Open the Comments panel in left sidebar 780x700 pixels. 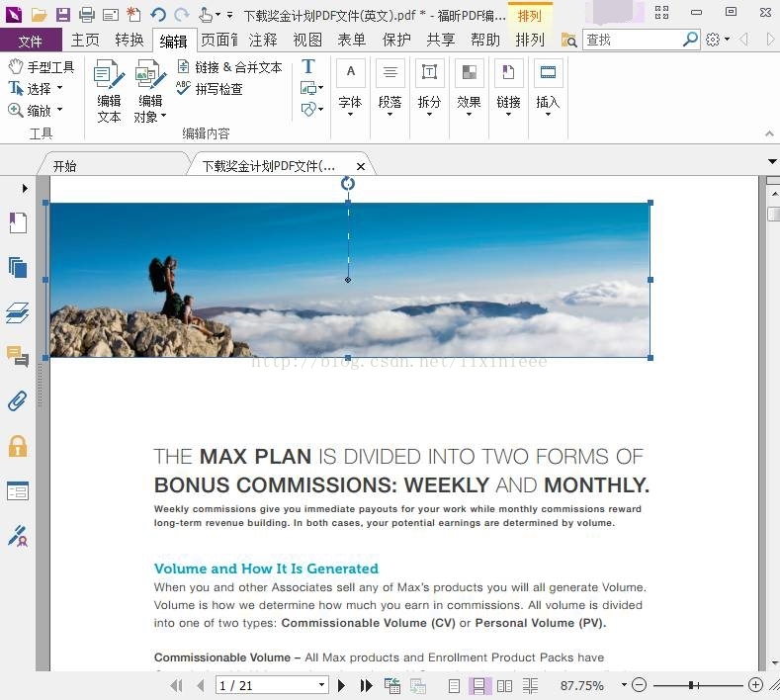18,356
